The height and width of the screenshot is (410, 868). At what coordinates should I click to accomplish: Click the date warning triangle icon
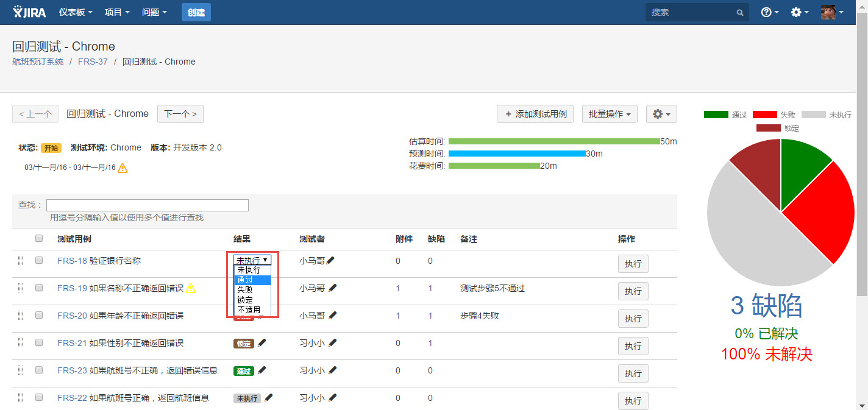(x=123, y=168)
